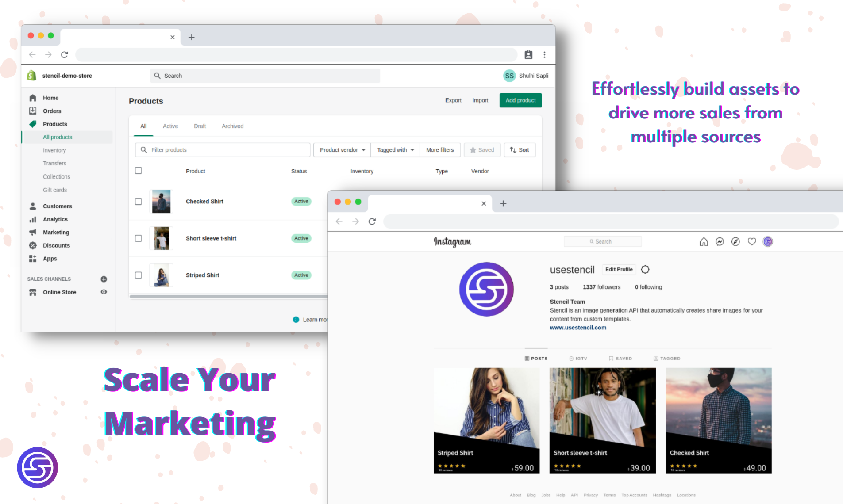
Task: Add a sales channel with plus icon
Action: click(x=104, y=279)
